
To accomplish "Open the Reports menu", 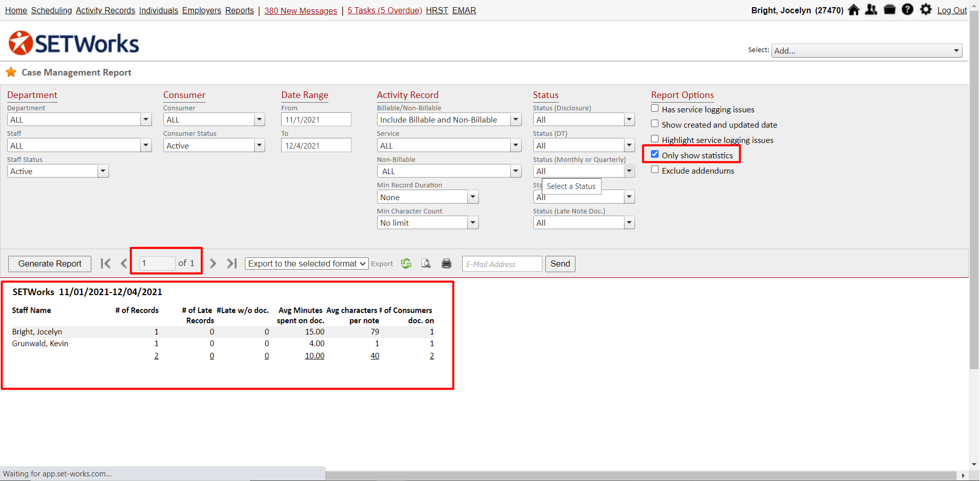I will point(240,10).
